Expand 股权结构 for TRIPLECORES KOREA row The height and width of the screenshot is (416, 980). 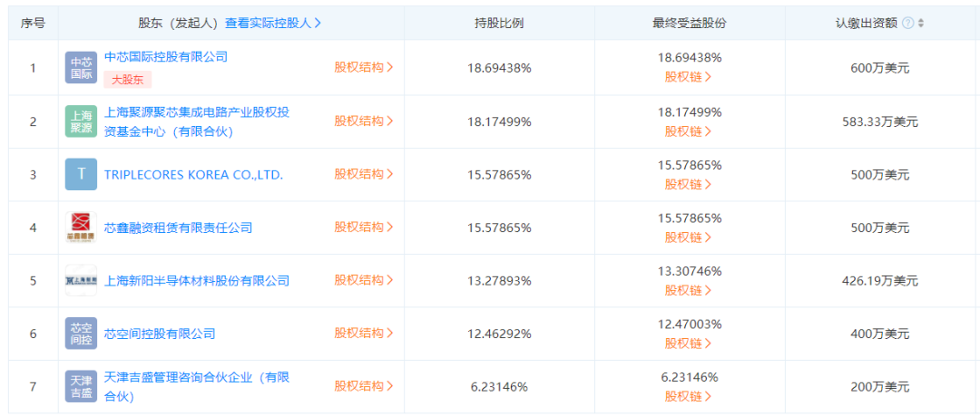point(364,174)
